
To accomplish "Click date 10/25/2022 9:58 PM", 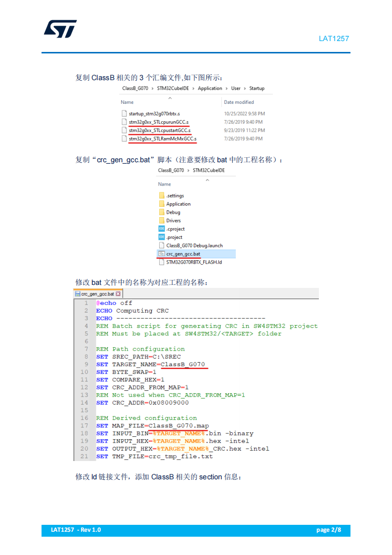I will click(245, 114).
